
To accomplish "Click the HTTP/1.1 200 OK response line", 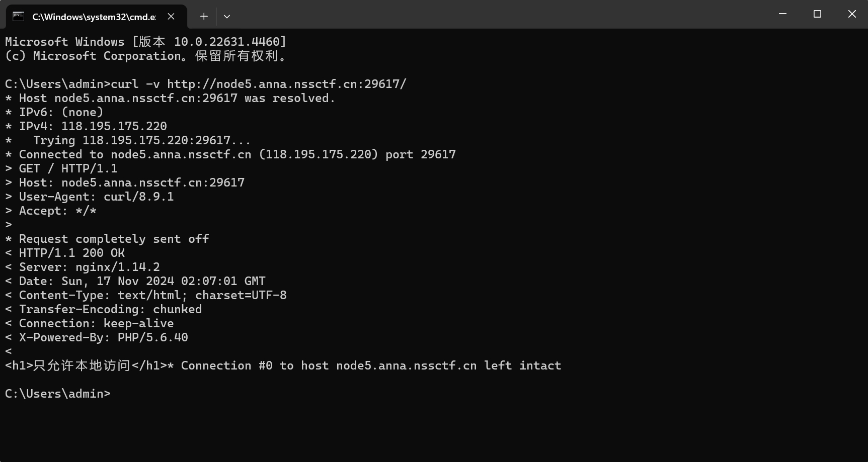I will tap(65, 253).
